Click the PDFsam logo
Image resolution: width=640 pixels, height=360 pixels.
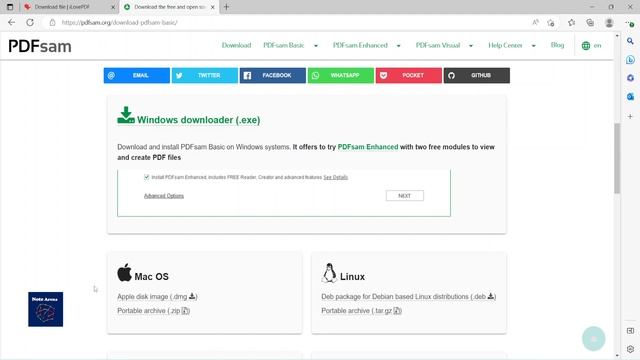40,46
